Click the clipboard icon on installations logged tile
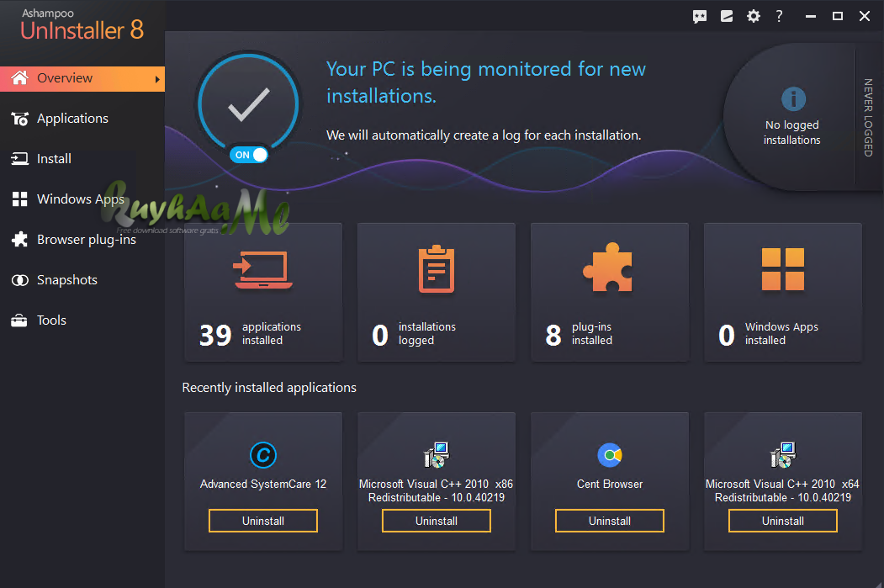This screenshot has width=884, height=588. [437, 269]
